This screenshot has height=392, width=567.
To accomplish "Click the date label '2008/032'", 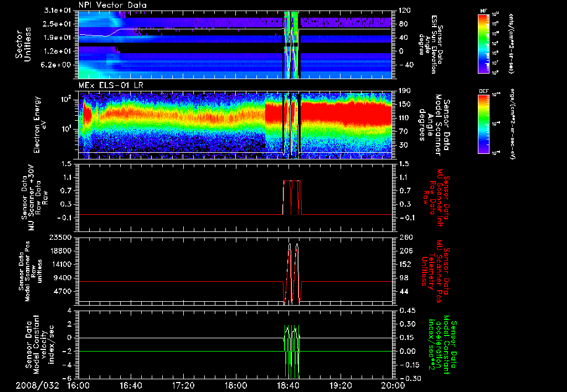I will [x=38, y=385].
